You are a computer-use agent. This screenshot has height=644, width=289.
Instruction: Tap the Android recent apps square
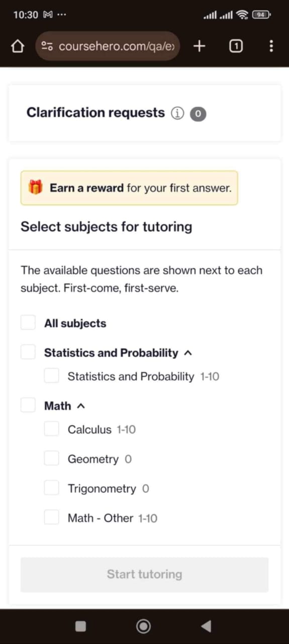coord(80,626)
